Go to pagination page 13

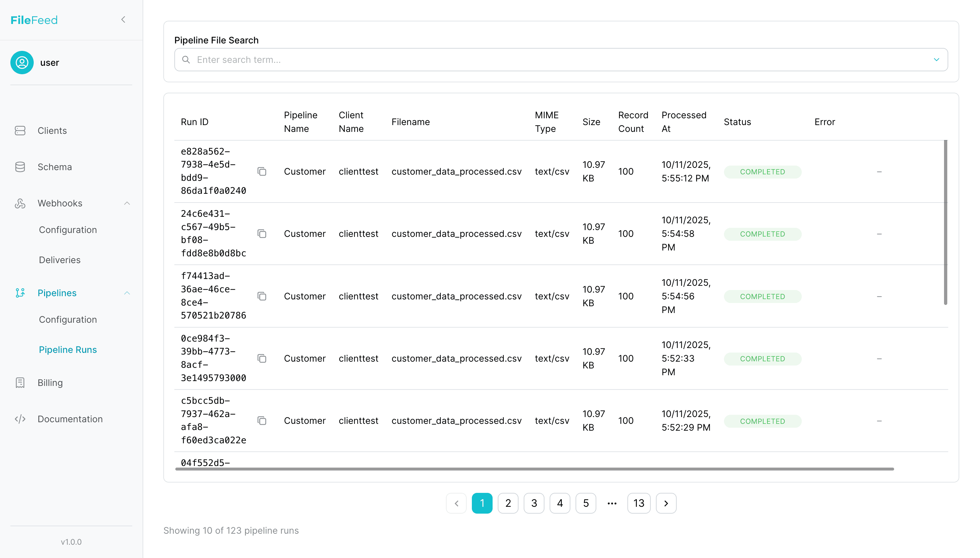coord(638,503)
